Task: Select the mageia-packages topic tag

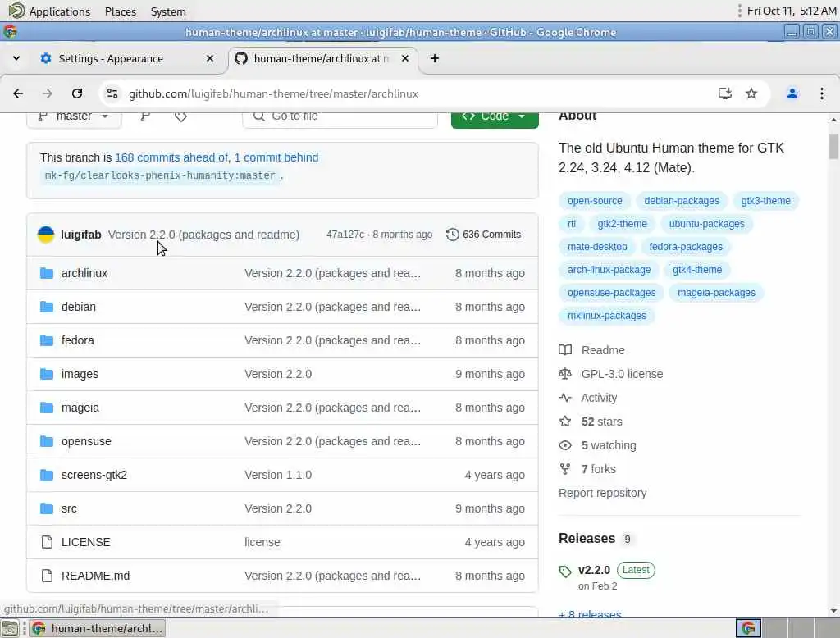Action: [716, 293]
